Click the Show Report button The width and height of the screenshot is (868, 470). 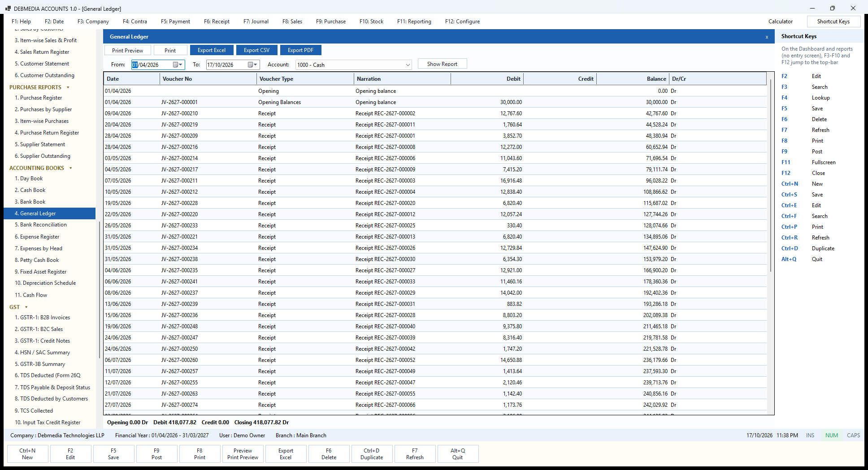[x=442, y=64]
